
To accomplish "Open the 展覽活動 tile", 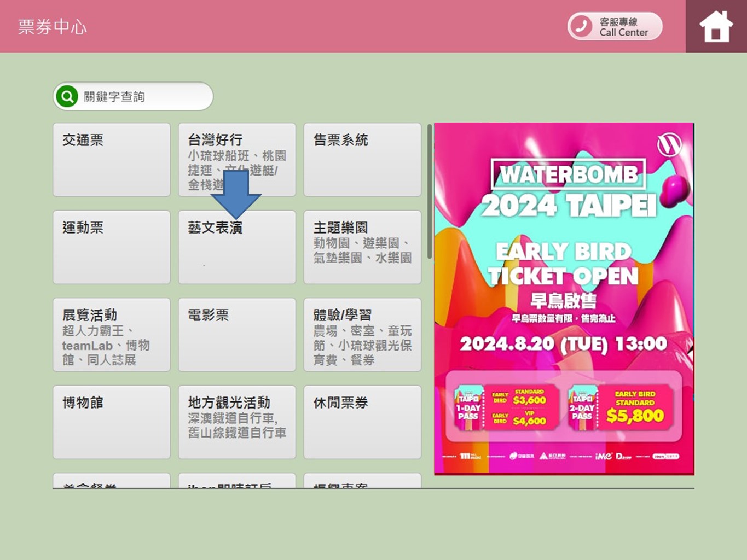I will click(x=112, y=335).
